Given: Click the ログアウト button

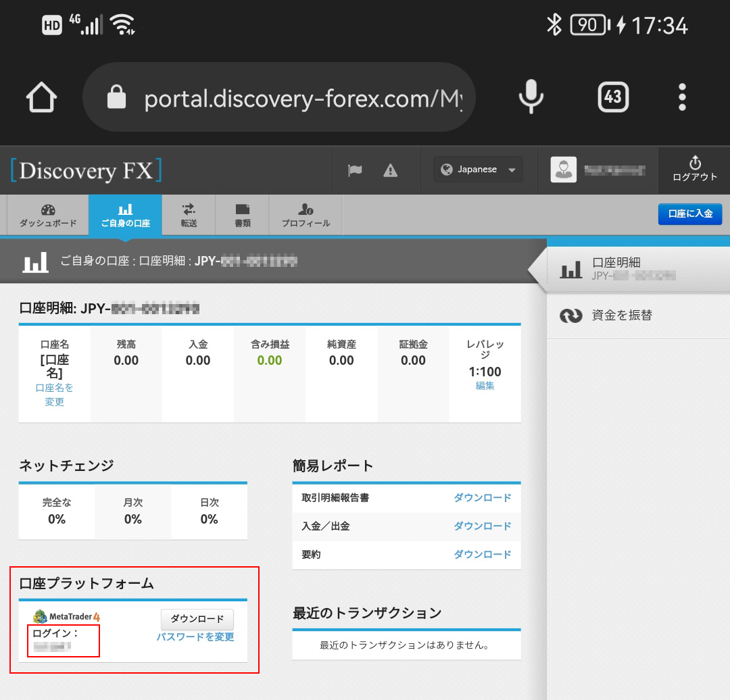Looking at the screenshot, I should point(695,170).
